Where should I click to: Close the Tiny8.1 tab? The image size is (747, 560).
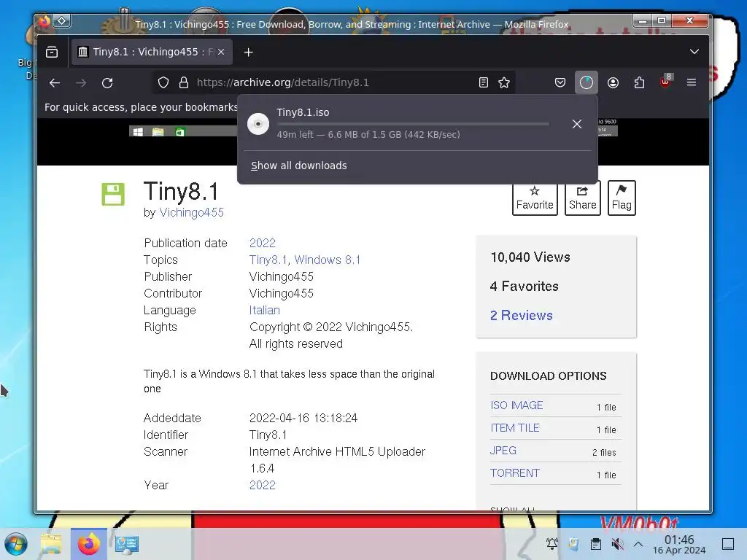pyautogui.click(x=221, y=52)
